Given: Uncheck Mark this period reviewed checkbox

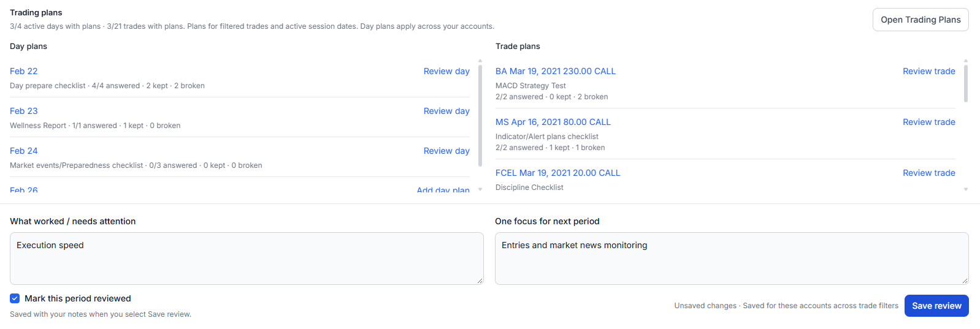Looking at the screenshot, I should pyautogui.click(x=15, y=298).
